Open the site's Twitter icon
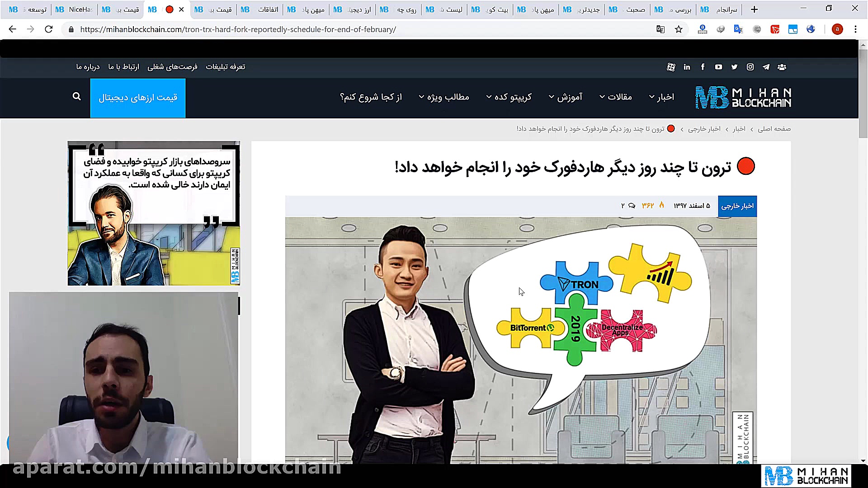 (x=734, y=67)
